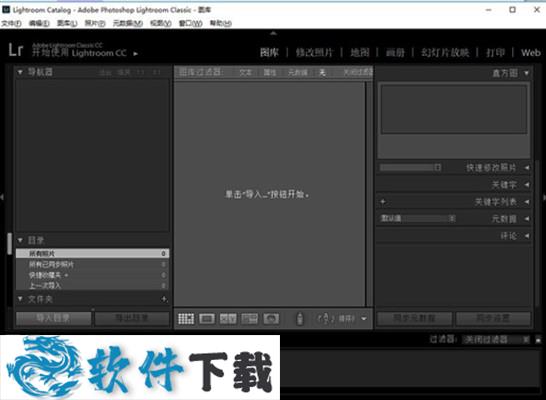
Task: Open the filter preset menu arrows beside 关闭过滤器
Action: [526, 339]
